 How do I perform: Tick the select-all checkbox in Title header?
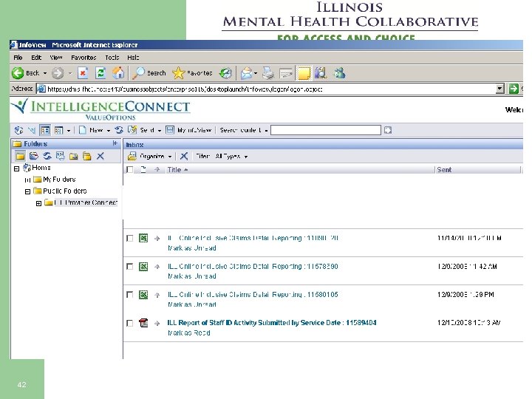point(129,169)
